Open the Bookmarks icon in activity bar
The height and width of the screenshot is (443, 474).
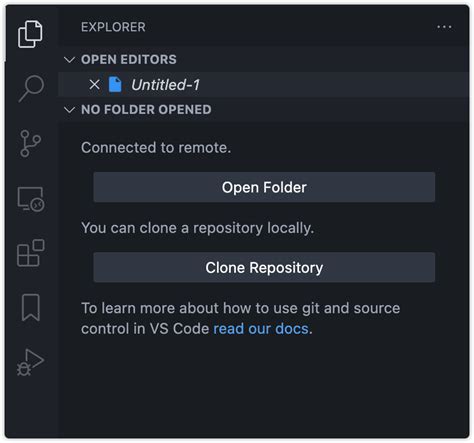tap(31, 307)
